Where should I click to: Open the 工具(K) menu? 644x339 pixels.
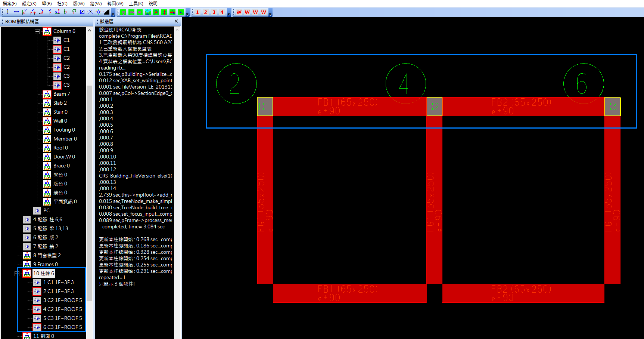pos(136,3)
